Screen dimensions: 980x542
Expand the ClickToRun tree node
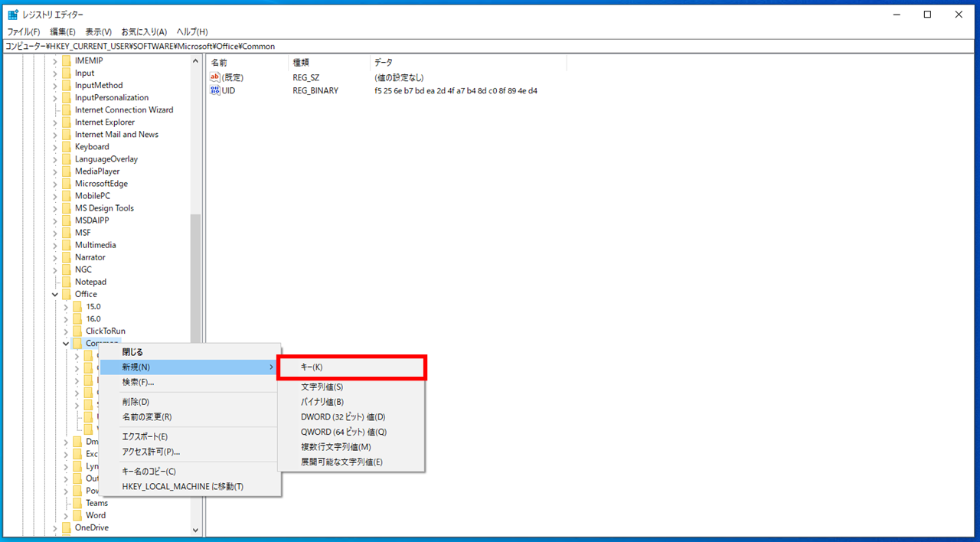66,331
